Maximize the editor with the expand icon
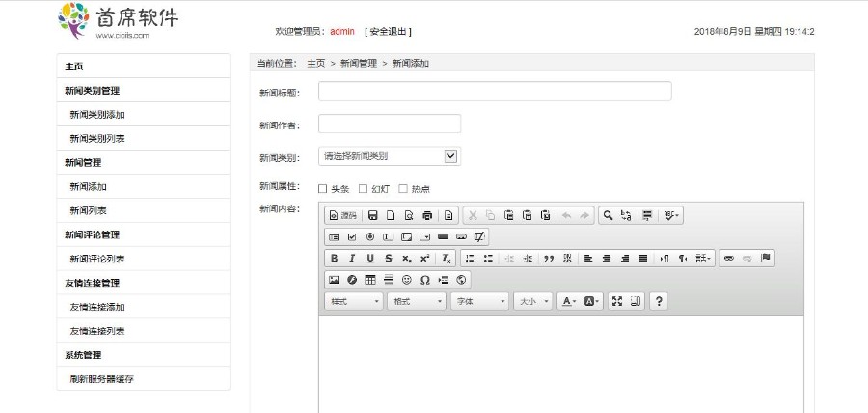The height and width of the screenshot is (413, 868). pos(617,301)
